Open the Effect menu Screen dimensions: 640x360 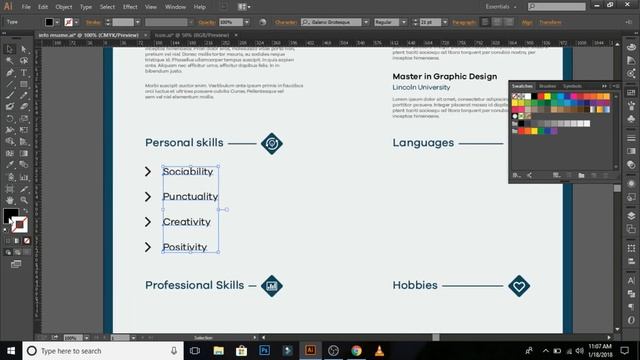click(130, 7)
